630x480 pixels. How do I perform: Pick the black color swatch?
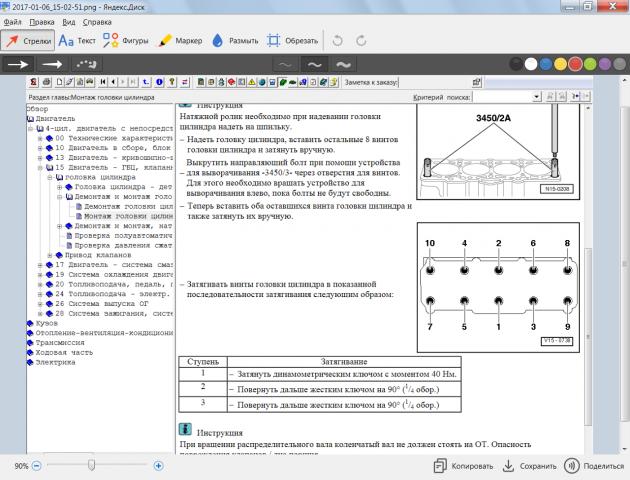click(x=516, y=64)
